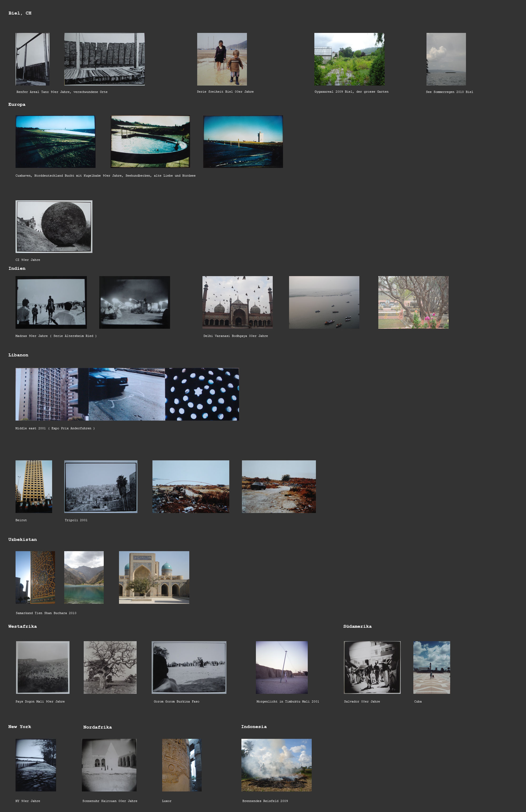
Task: Open the burning rice field photo
Action: (x=276, y=765)
